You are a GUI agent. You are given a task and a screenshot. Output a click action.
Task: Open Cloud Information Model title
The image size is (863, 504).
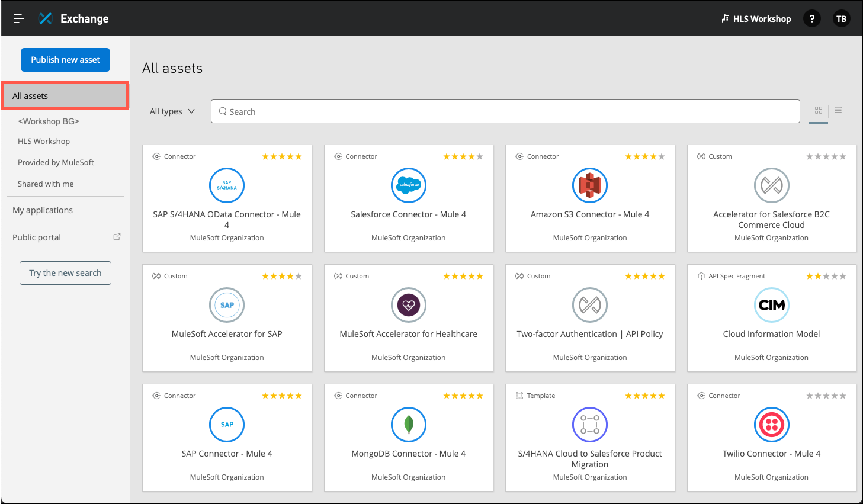point(772,334)
